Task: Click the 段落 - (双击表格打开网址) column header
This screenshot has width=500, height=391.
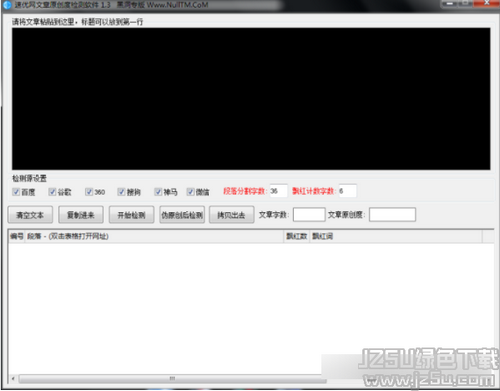Action: point(154,236)
